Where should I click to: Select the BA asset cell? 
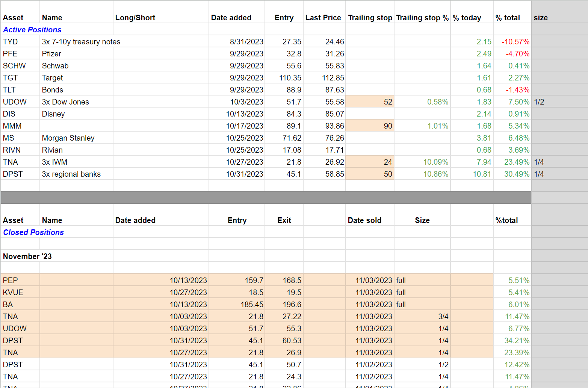point(20,305)
